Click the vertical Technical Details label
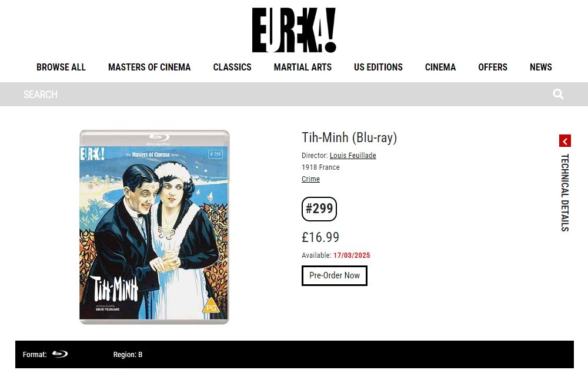 point(564,193)
